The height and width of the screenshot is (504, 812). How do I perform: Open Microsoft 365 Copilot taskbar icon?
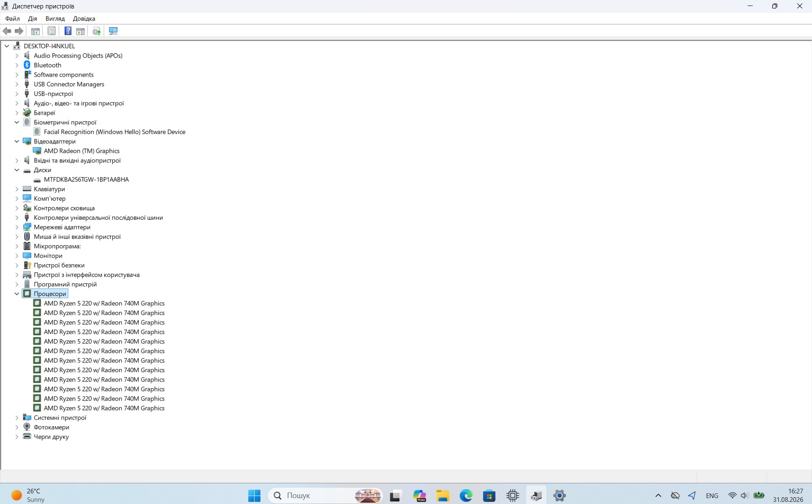tap(419, 495)
